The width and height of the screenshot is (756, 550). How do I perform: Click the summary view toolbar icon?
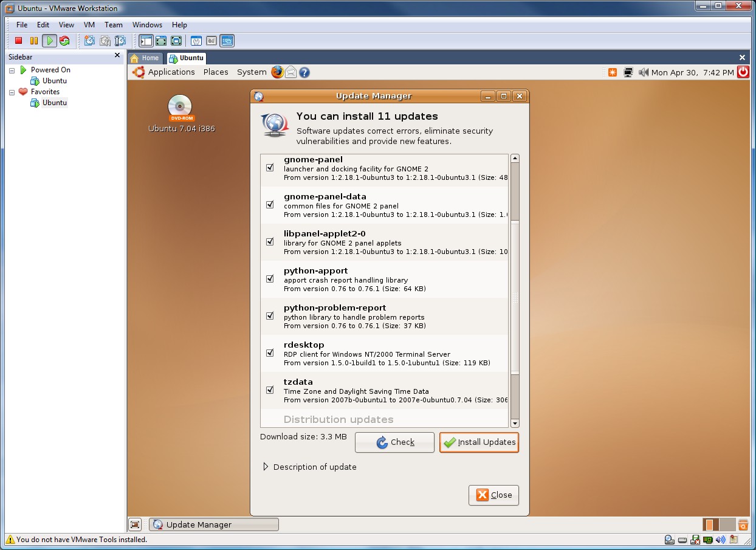pos(196,41)
